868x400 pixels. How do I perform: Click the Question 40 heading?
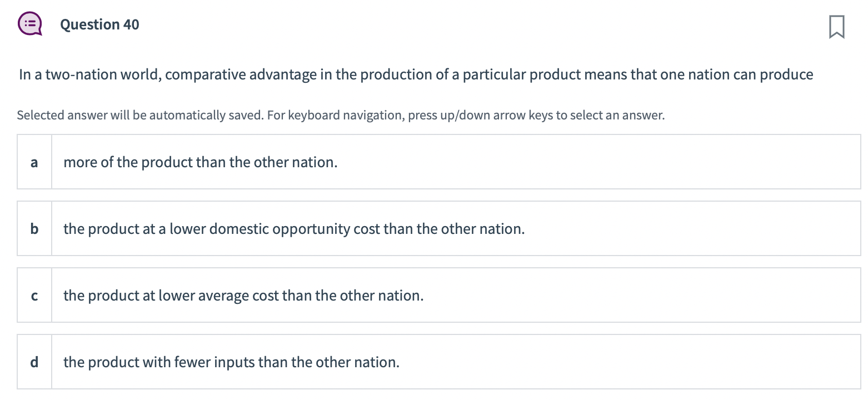99,24
